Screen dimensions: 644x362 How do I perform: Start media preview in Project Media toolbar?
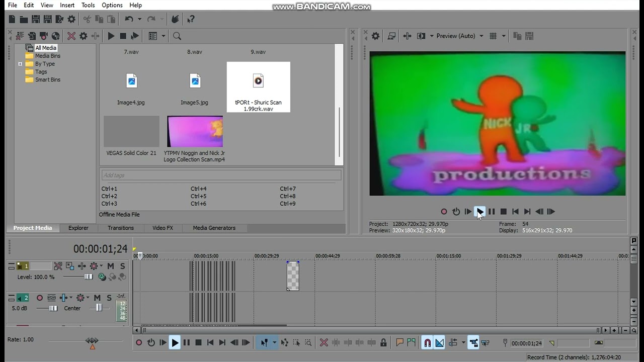click(x=111, y=36)
